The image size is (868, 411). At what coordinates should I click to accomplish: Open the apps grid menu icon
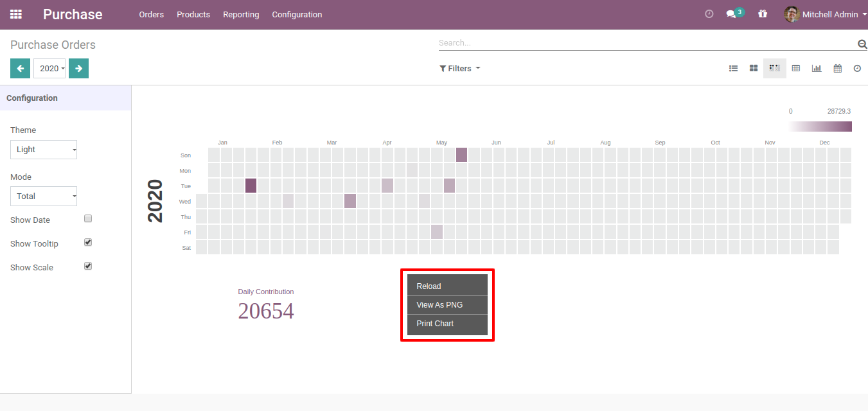pos(16,14)
